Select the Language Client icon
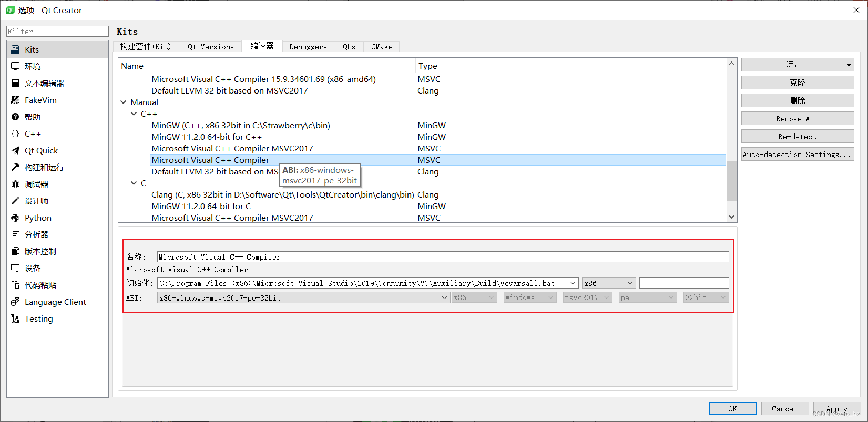Viewport: 868px width, 422px height. [15, 302]
